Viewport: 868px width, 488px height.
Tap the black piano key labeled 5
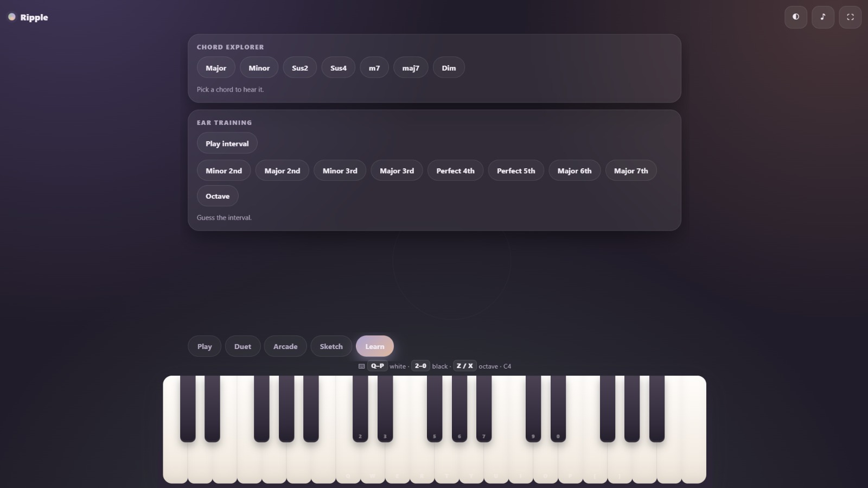click(435, 408)
